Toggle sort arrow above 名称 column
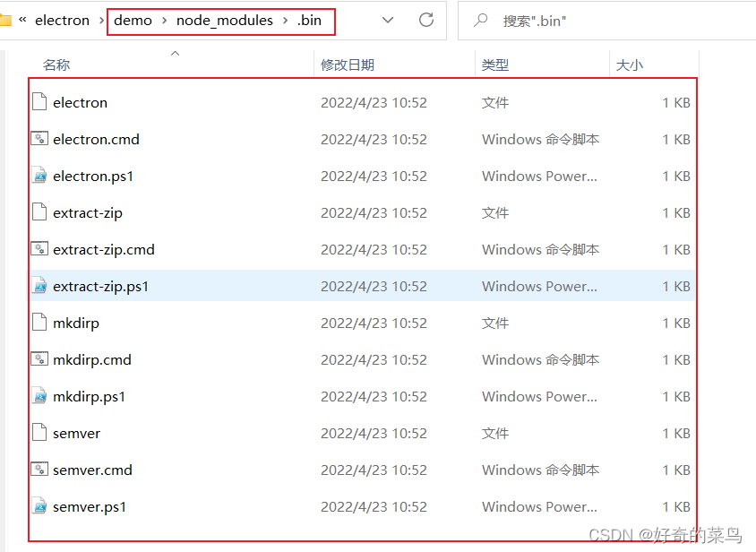Image resolution: width=756 pixels, height=552 pixels. pyautogui.click(x=175, y=53)
